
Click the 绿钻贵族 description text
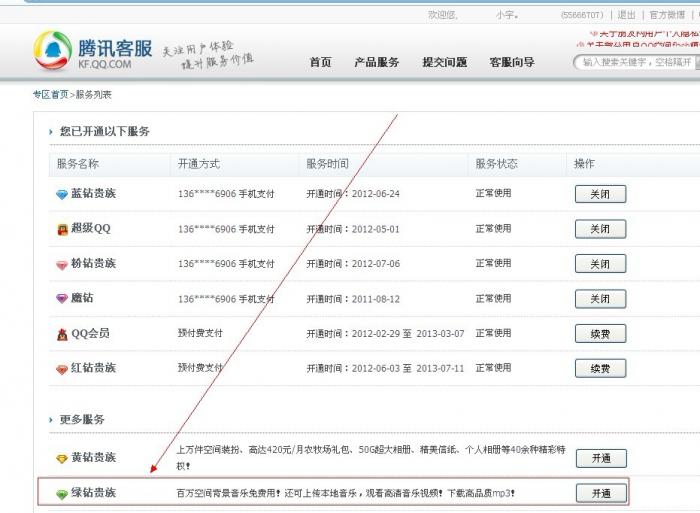click(x=346, y=493)
